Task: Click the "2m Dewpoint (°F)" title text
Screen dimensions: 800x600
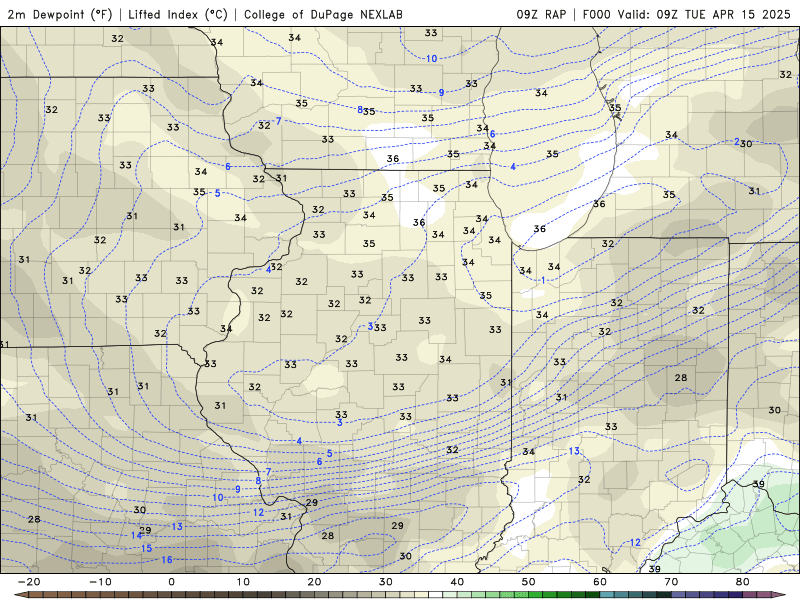Action: click(x=60, y=14)
